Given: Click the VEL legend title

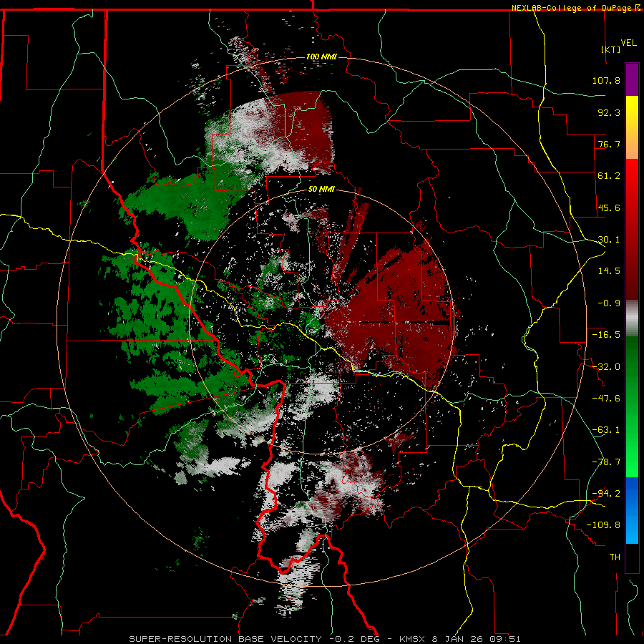Looking at the screenshot, I should point(628,42).
